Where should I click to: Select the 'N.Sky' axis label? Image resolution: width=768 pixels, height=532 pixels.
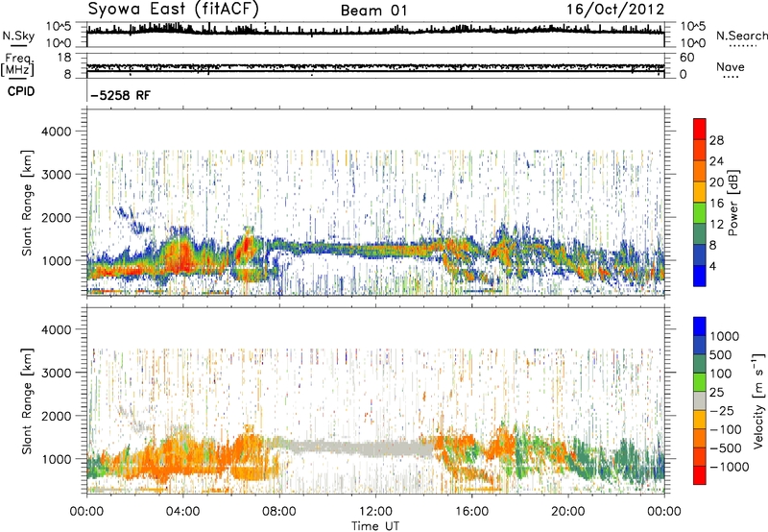(18, 36)
